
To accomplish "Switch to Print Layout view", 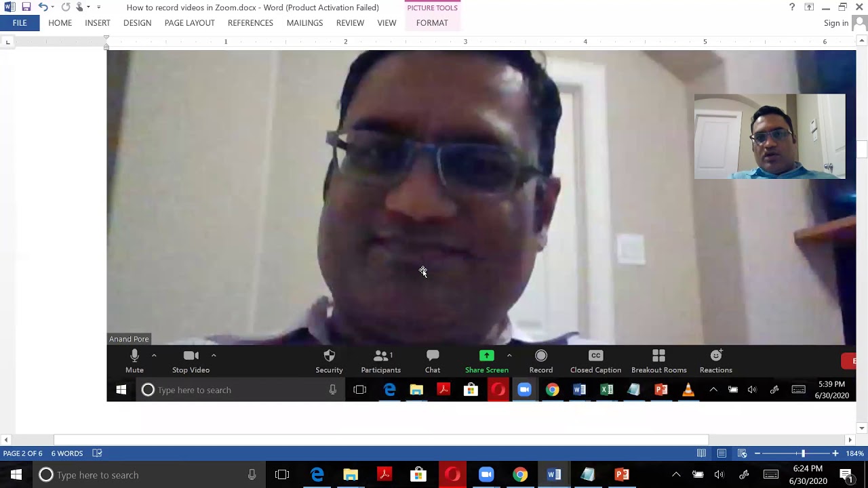I will 722,453.
